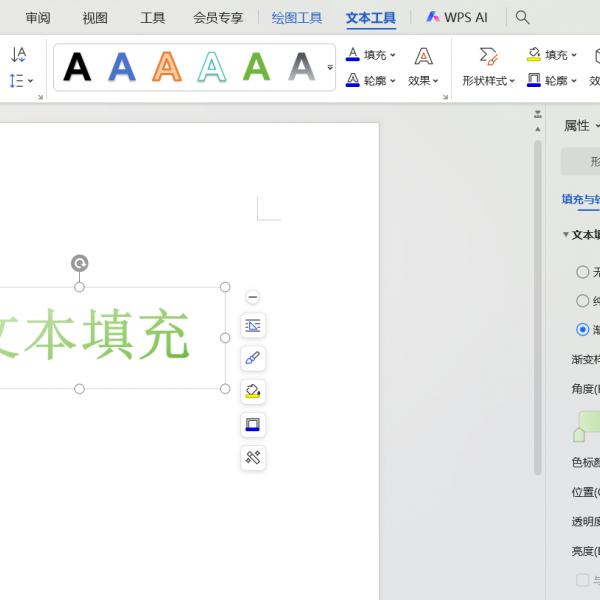Select the first radio option under text fill

(583, 272)
